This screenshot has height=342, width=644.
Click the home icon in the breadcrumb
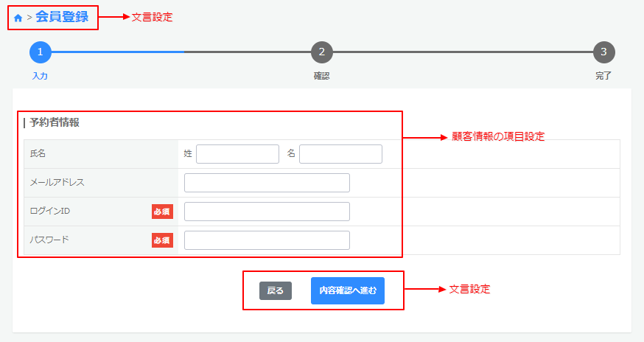click(18, 18)
